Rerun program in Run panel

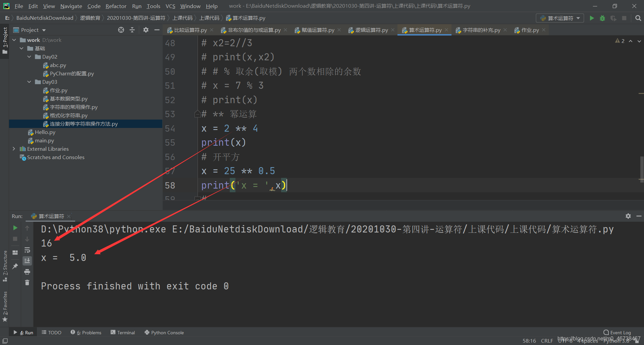click(x=15, y=228)
